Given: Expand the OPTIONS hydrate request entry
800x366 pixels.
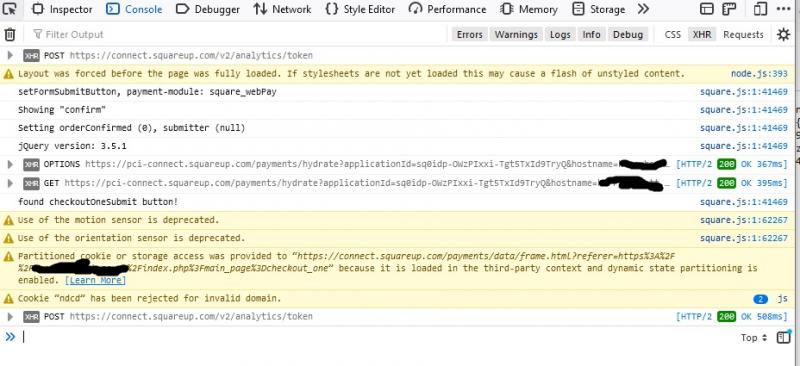Looking at the screenshot, I should [10, 164].
